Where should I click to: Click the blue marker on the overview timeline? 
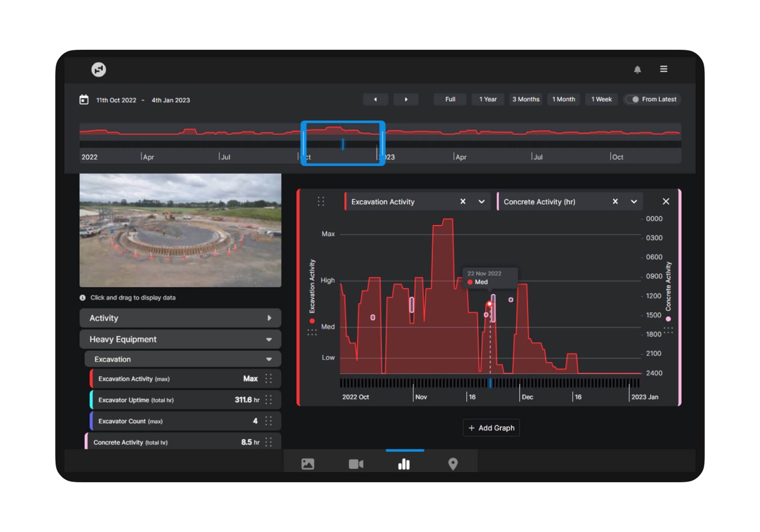point(343,143)
